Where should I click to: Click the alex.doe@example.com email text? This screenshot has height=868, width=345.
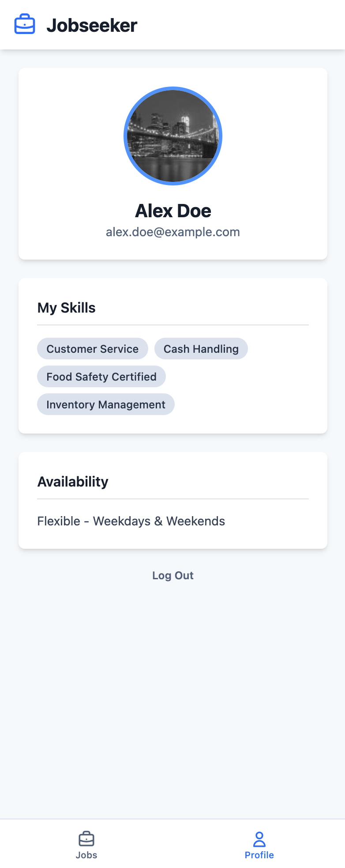pyautogui.click(x=173, y=232)
